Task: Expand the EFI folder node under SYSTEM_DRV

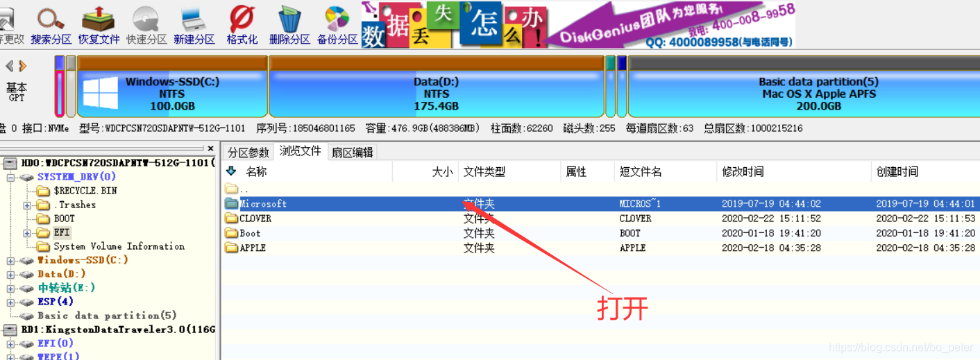Action: point(27,232)
